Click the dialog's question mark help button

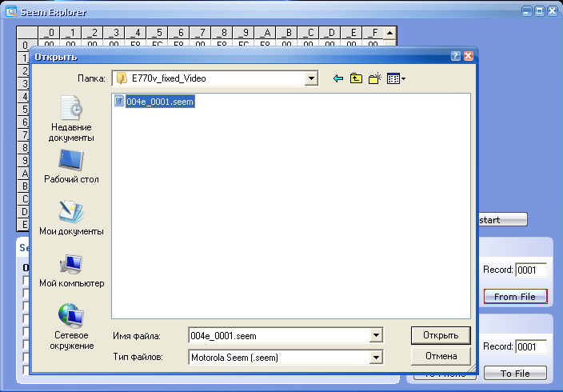pyautogui.click(x=455, y=57)
